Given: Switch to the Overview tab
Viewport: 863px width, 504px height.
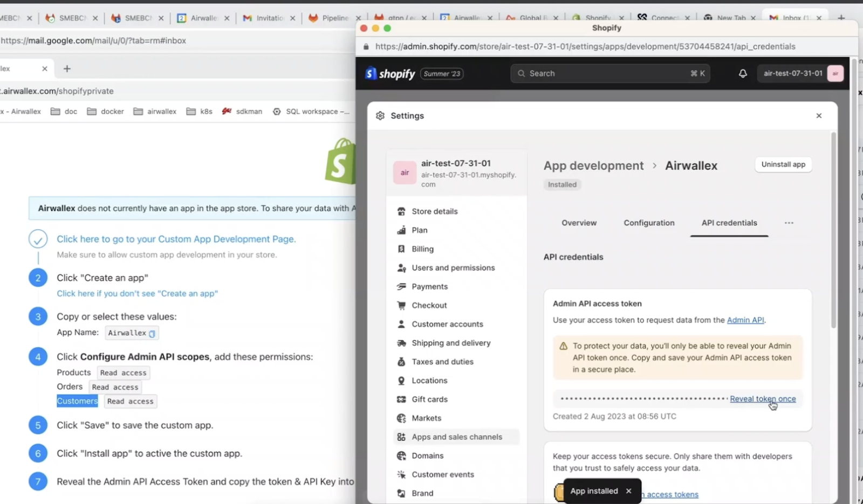Looking at the screenshot, I should point(579,223).
